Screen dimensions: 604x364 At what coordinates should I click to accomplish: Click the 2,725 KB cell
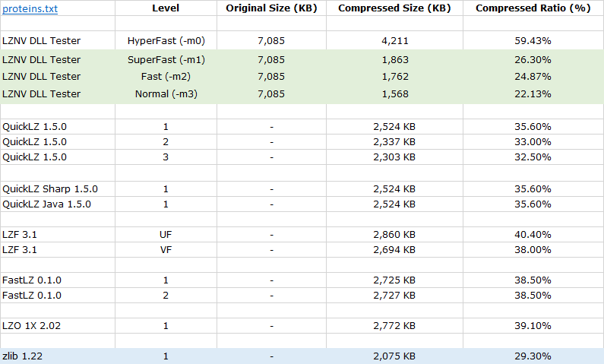point(394,280)
